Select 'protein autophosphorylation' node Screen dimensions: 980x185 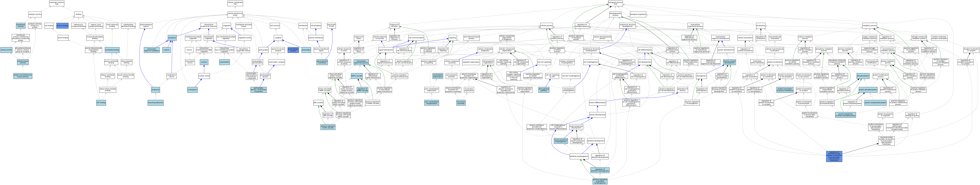[x=875, y=103]
